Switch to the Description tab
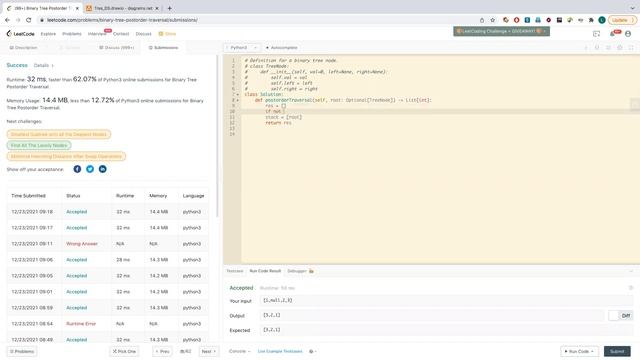 click(23, 48)
